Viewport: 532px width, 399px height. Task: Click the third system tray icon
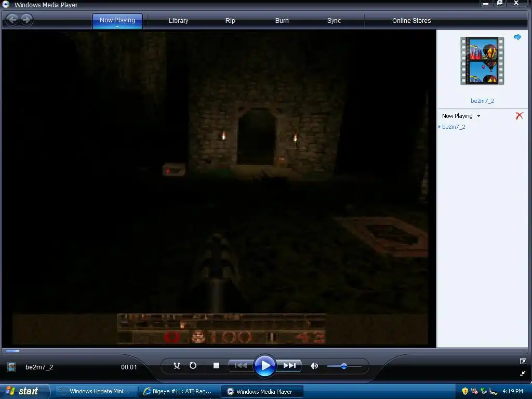click(484, 391)
